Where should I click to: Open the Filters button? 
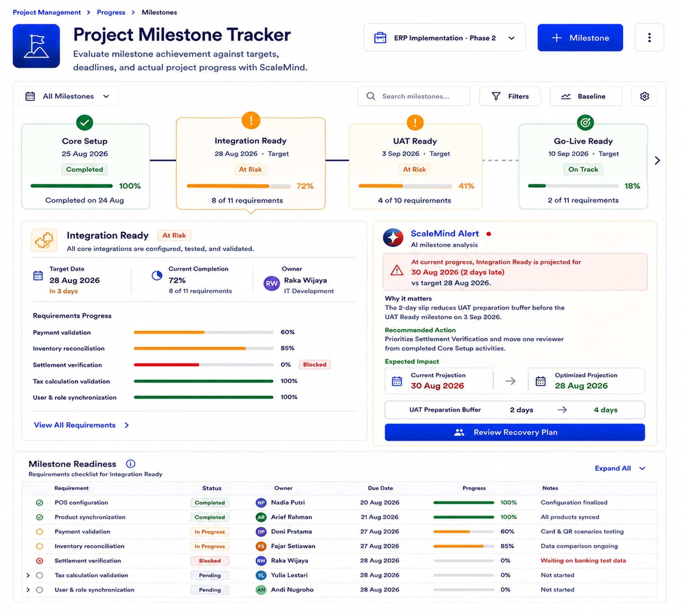click(510, 96)
